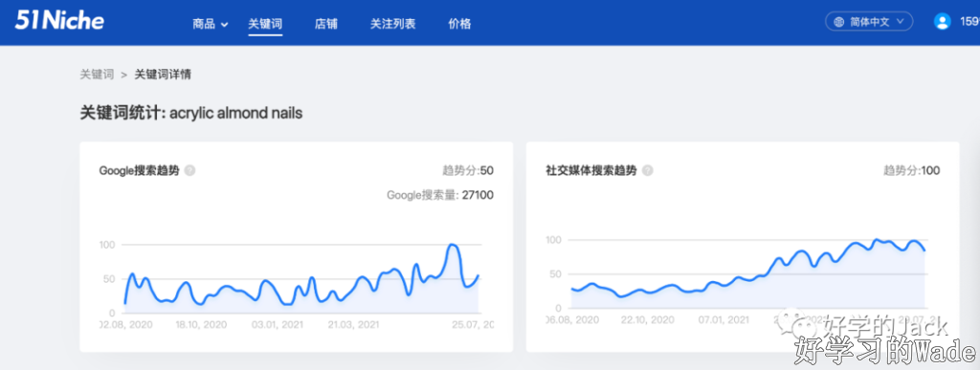Click the Google搜索趋势 heading
This screenshot has width=980, height=370.
140,170
